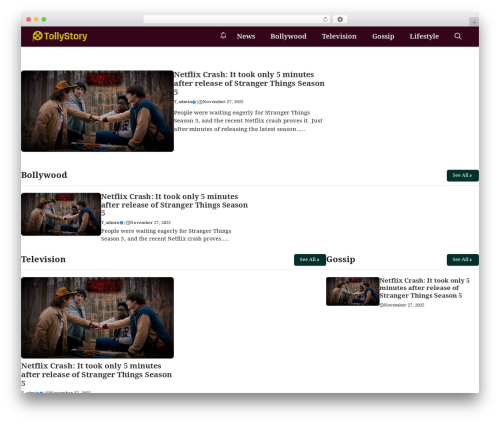The width and height of the screenshot is (500, 423).
Task: Click T_admin author in Bollywood article
Action: (x=110, y=223)
